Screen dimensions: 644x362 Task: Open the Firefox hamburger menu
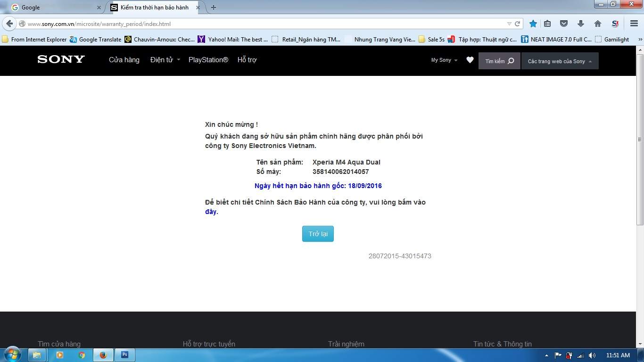coord(634,24)
